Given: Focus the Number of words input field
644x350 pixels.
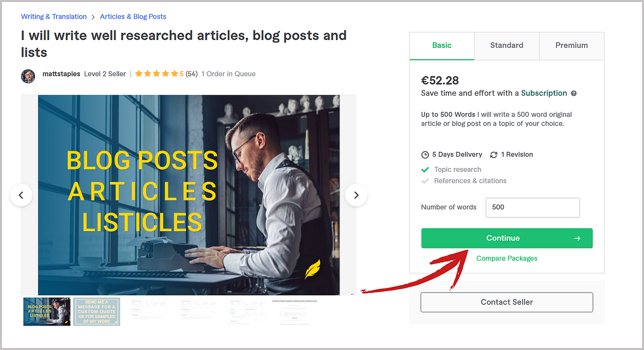Looking at the screenshot, I should 533,207.
